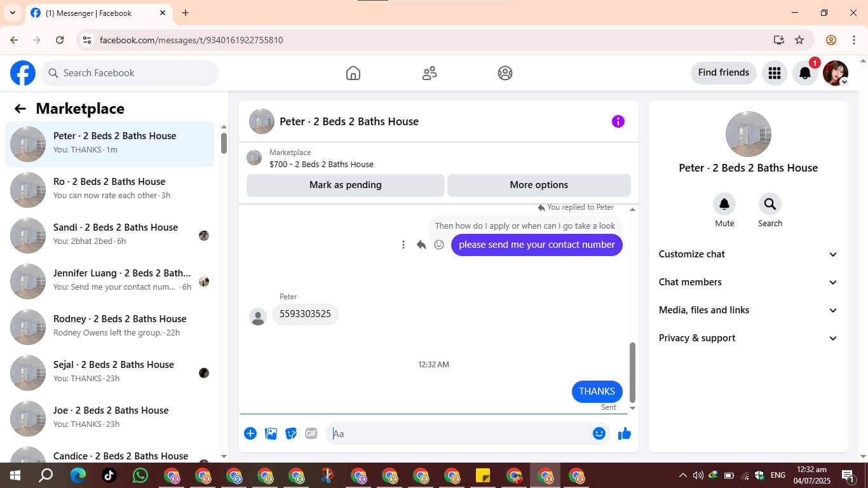This screenshot has width=868, height=488.
Task: Open the Facebook menu grid icon
Action: click(774, 73)
